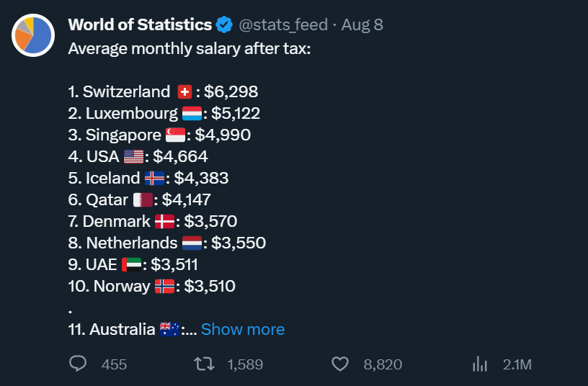
Task: Click the retweet arrows icon
Action: (204, 364)
